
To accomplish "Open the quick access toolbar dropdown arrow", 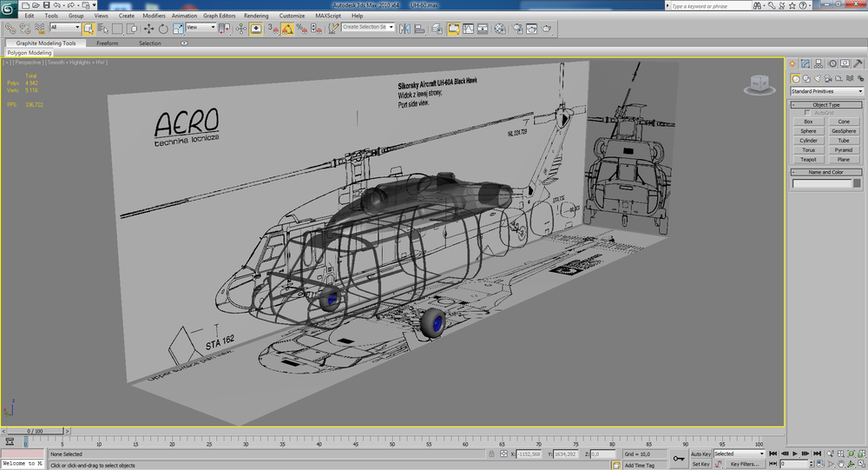I will coord(94,5).
